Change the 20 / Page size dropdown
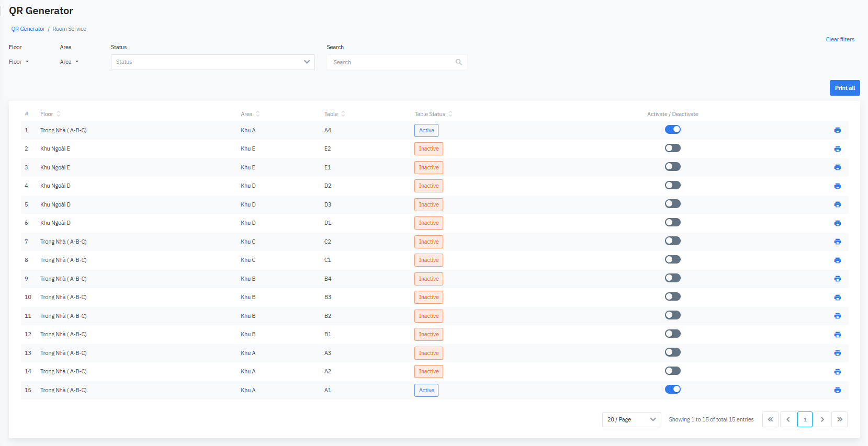 [632, 419]
